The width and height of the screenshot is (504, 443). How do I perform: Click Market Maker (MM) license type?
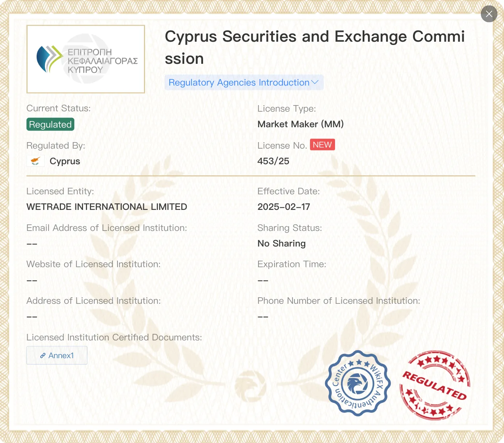[301, 124]
